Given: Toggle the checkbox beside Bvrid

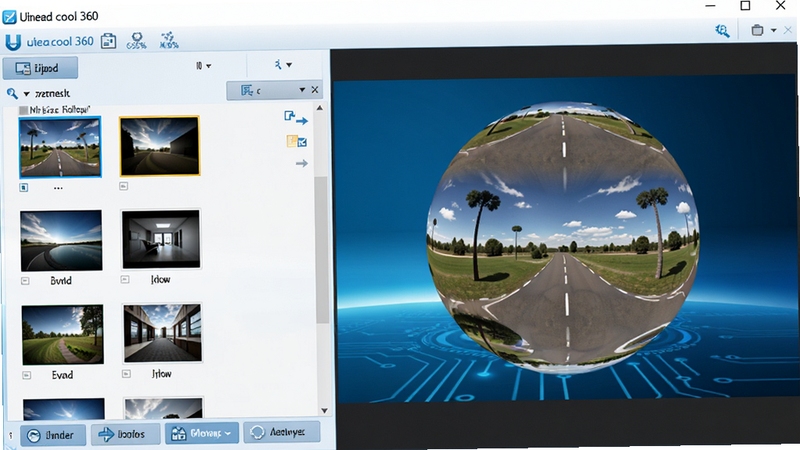Looking at the screenshot, I should point(25,281).
